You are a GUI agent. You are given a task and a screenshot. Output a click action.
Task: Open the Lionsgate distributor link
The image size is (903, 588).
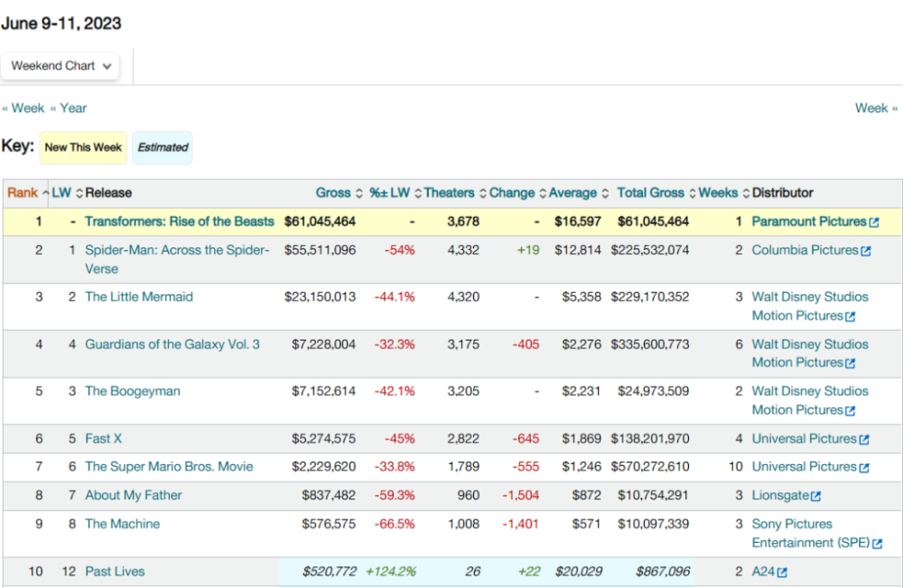tap(780, 495)
